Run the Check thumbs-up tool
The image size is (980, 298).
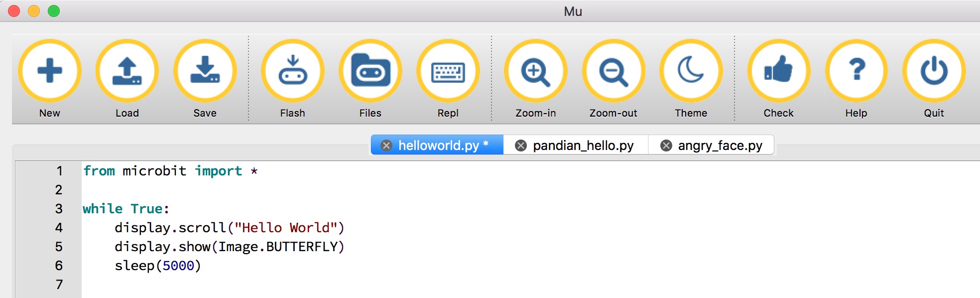tap(779, 71)
